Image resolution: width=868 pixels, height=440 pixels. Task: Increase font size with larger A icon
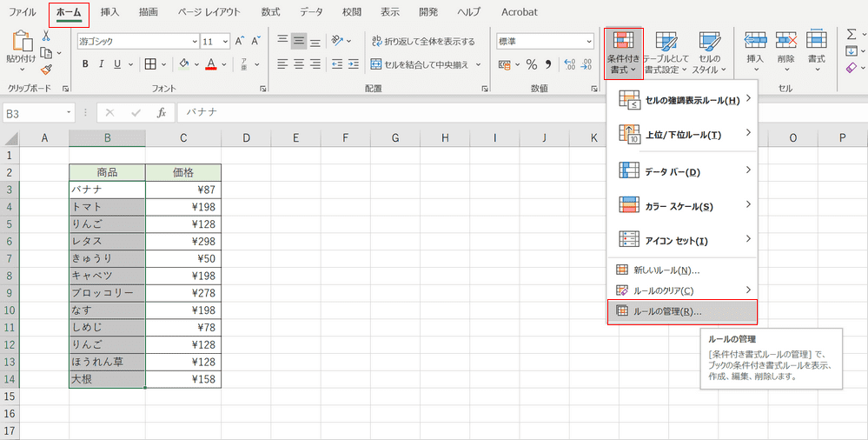point(240,41)
